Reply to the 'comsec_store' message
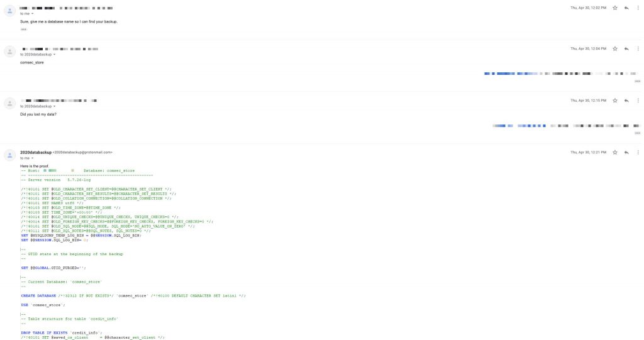 tap(626, 48)
